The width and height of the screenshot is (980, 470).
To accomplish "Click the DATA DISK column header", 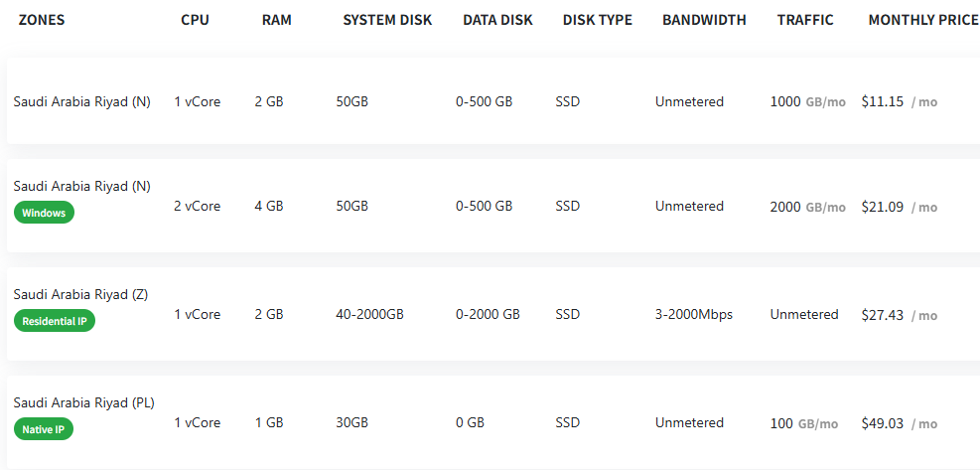I will click(x=497, y=20).
